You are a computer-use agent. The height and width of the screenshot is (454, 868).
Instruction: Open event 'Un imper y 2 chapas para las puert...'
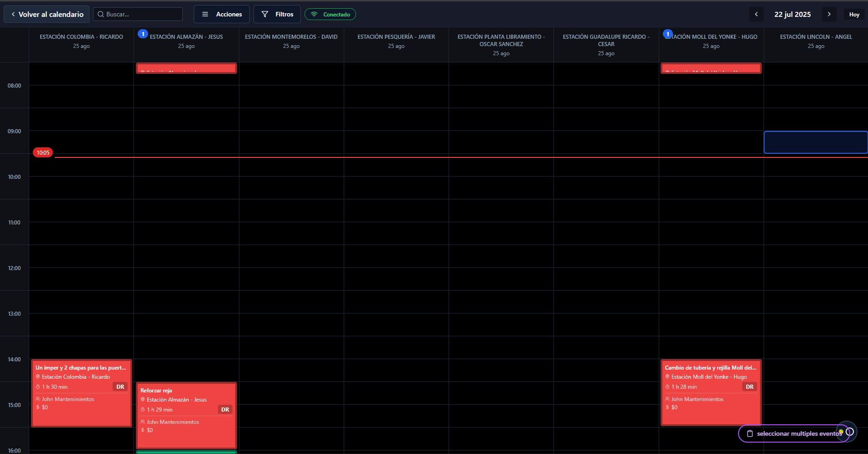coord(82,393)
